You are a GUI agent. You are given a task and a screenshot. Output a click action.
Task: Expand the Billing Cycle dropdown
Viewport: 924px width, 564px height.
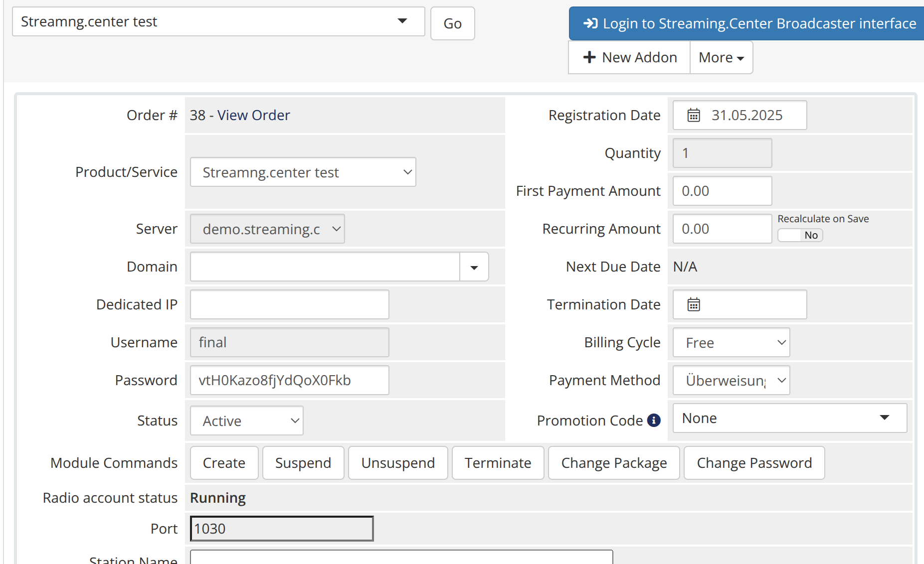pos(731,343)
